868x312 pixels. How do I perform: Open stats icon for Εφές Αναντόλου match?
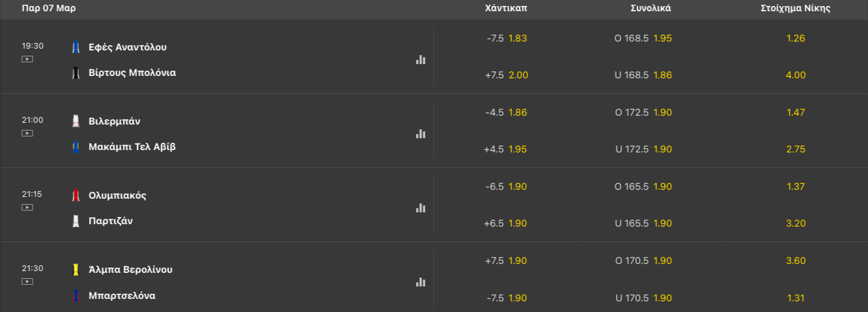click(x=421, y=60)
